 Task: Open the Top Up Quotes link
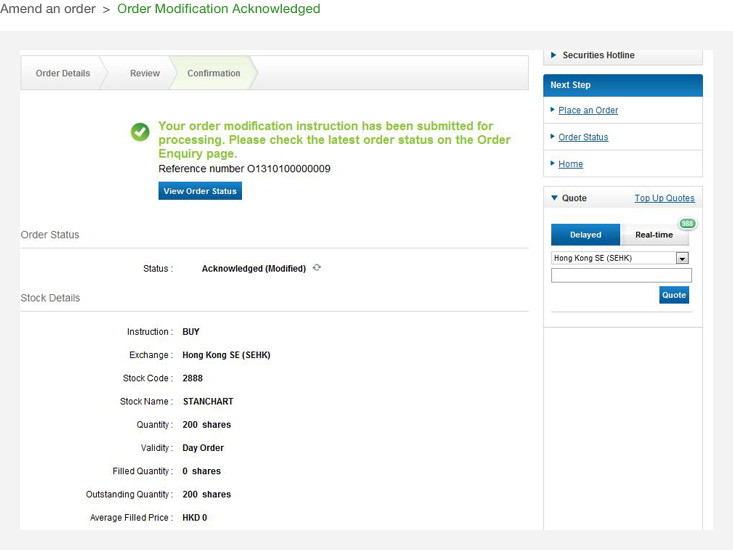tap(664, 198)
